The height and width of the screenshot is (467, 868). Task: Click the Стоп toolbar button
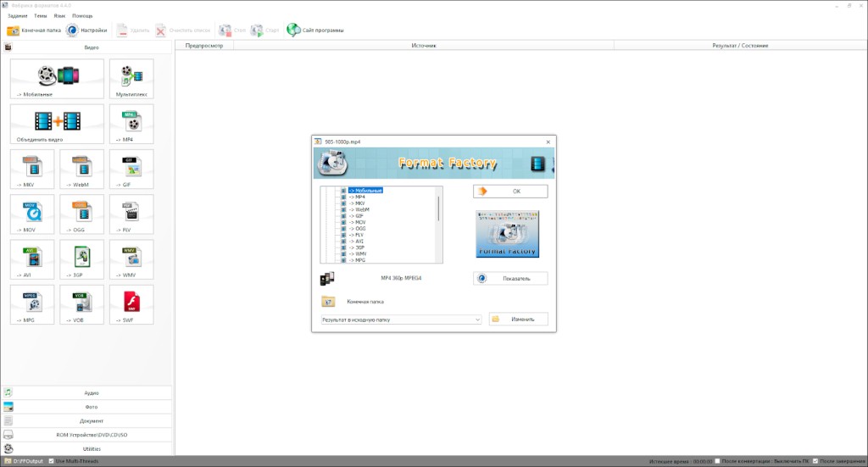coord(232,31)
